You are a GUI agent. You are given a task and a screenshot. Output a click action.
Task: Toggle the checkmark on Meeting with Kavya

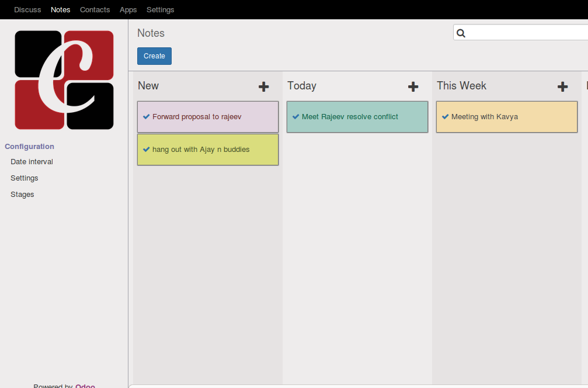[x=445, y=117]
